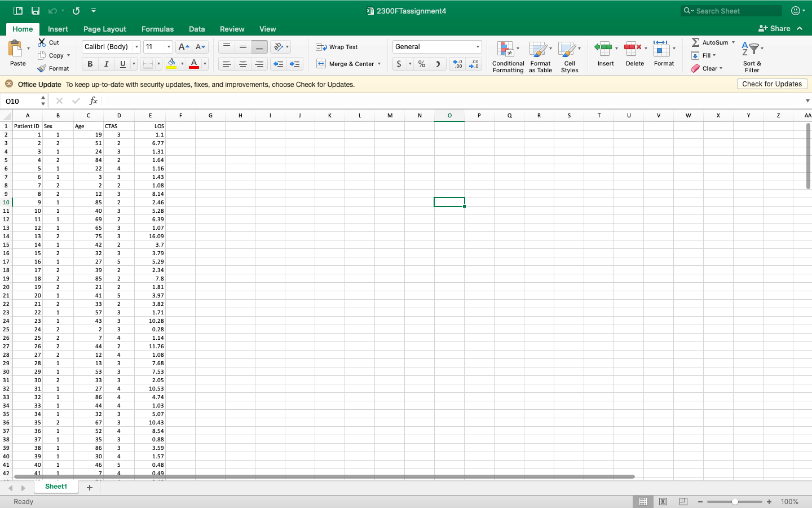Image resolution: width=812 pixels, height=508 pixels.
Task: Expand Merge & Center options arrow
Action: 379,64
